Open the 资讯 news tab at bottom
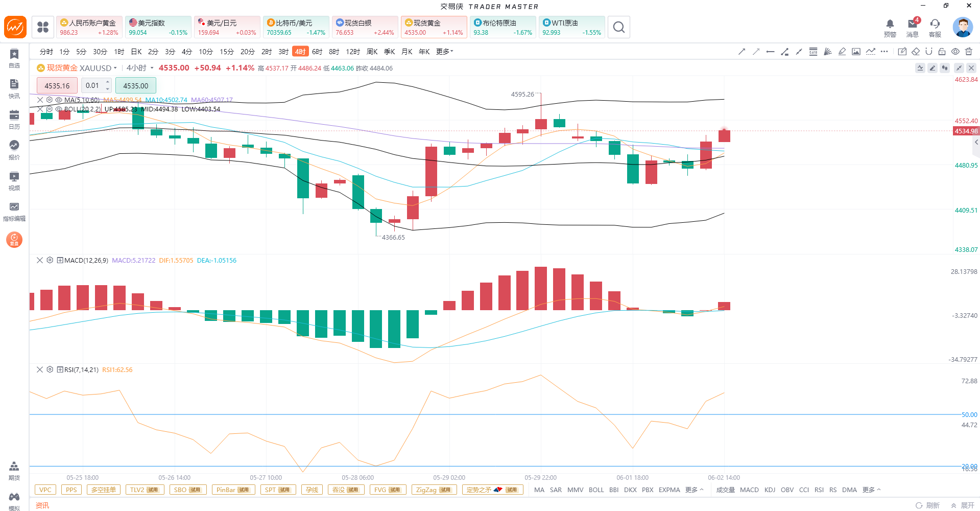This screenshot has width=980, height=511. coord(42,505)
